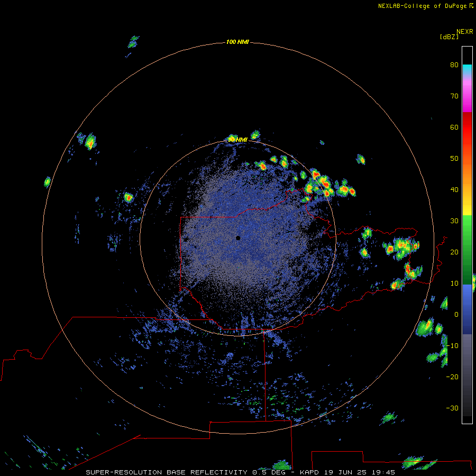The image size is (476, 476).
Task: Click the cyan band at the top of the color bar
Action: click(x=467, y=69)
